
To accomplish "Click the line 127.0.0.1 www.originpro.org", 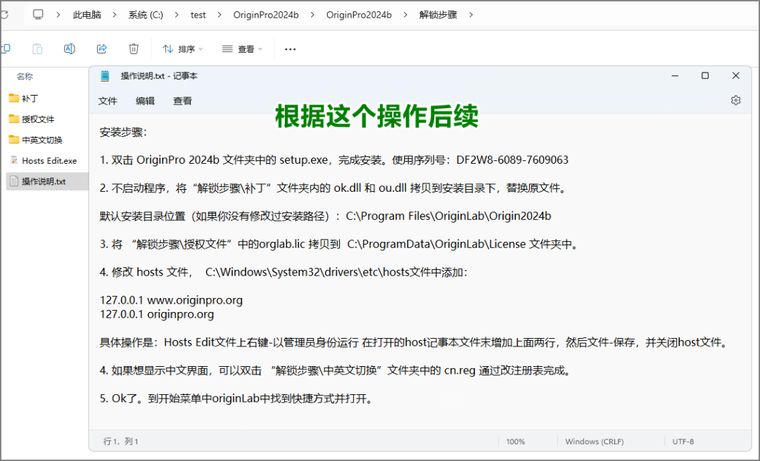I will [x=171, y=300].
